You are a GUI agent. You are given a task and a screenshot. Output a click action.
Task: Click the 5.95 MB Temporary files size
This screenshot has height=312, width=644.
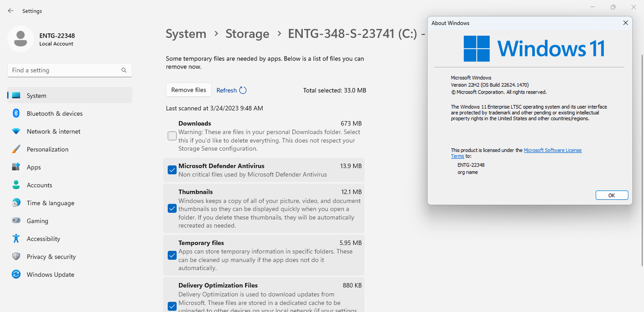pyautogui.click(x=351, y=243)
